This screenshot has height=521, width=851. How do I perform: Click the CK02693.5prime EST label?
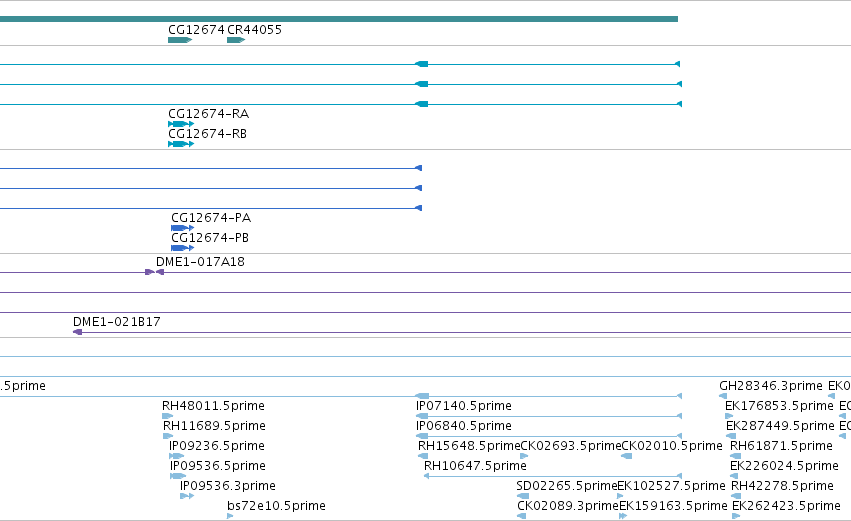[570, 446]
